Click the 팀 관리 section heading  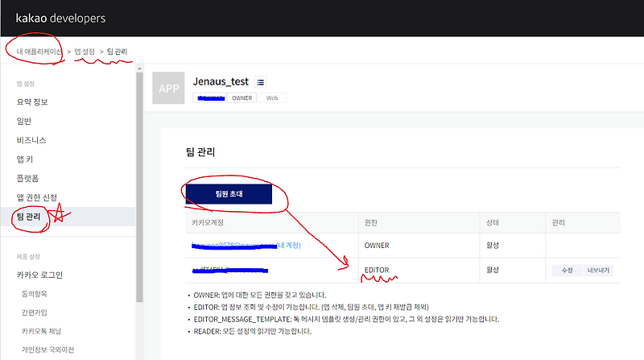200,152
